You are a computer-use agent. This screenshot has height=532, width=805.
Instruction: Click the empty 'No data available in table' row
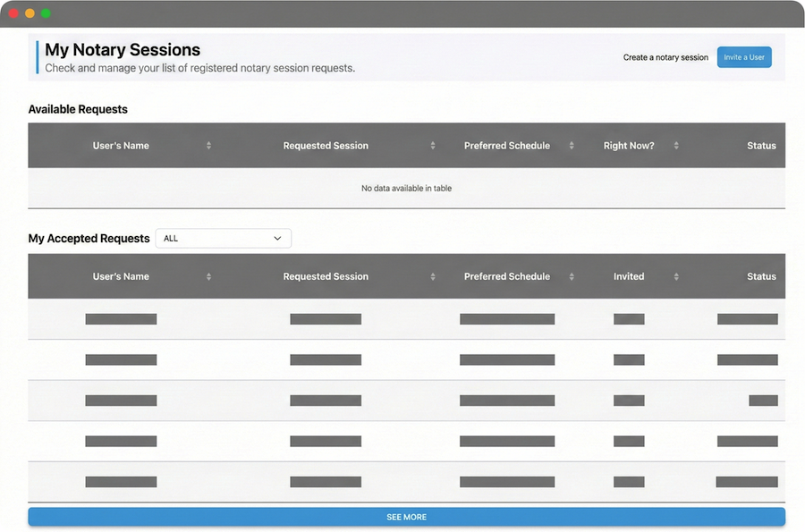[406, 189]
